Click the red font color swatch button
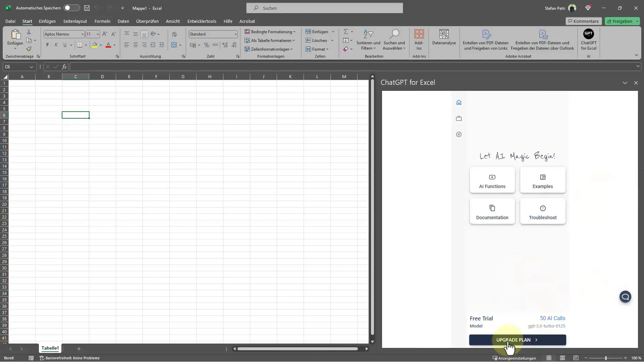The width and height of the screenshot is (644, 362). [x=108, y=45]
